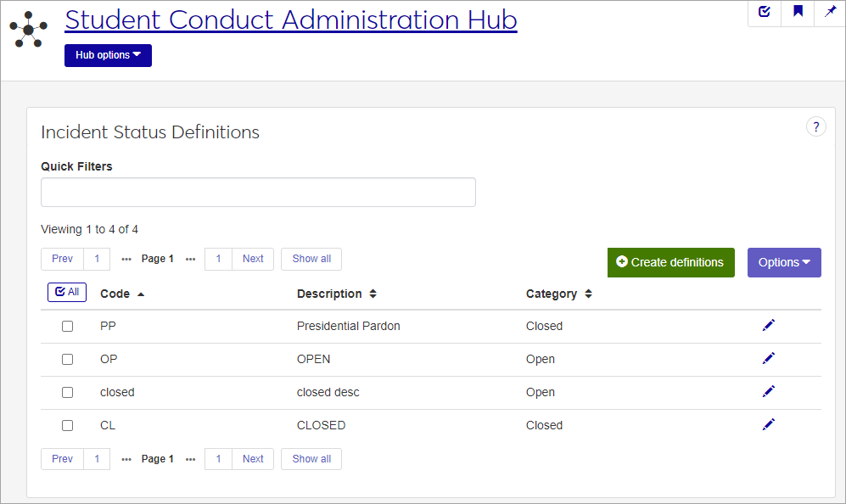The image size is (846, 504).
Task: Edit the CL status definition pencil
Action: 769,424
